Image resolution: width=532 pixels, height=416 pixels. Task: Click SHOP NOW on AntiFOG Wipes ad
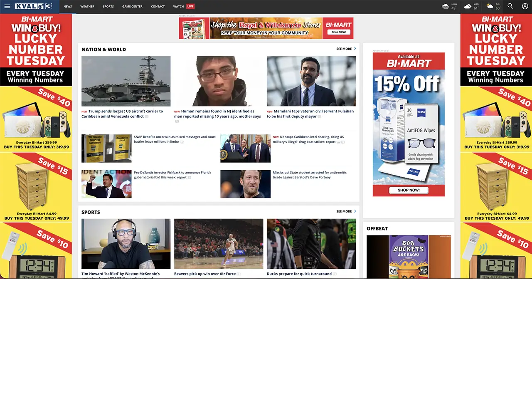(x=409, y=190)
